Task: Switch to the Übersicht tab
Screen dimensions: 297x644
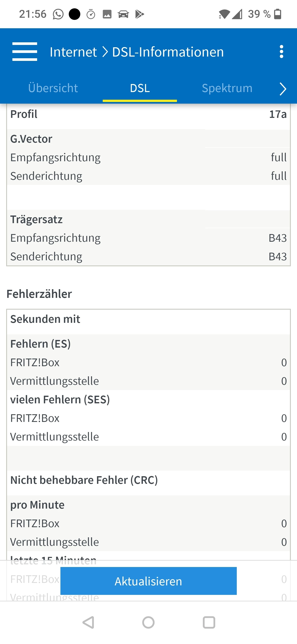Action: point(53,88)
